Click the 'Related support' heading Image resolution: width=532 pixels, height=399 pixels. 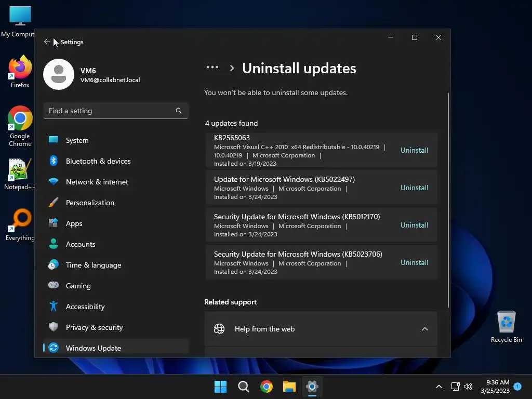point(230,302)
